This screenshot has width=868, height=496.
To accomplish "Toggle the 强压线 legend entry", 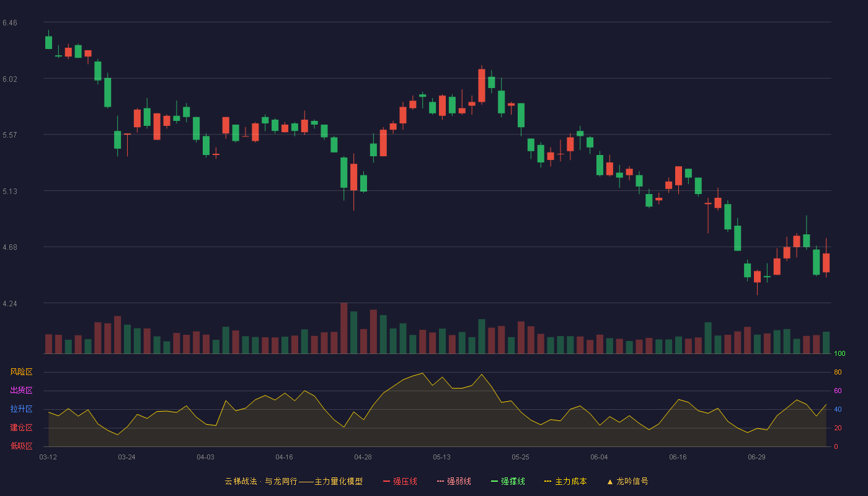I will tap(400, 481).
